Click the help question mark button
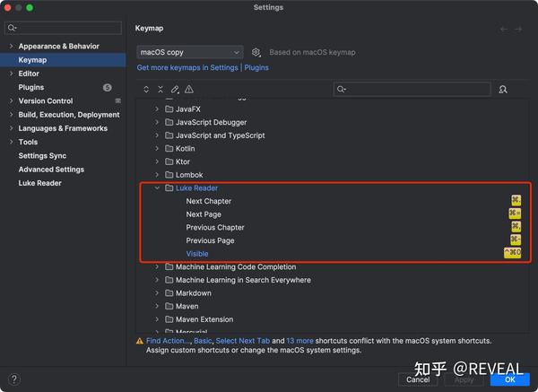Screen dimensions: 538x392 pyautogui.click(x=13, y=379)
